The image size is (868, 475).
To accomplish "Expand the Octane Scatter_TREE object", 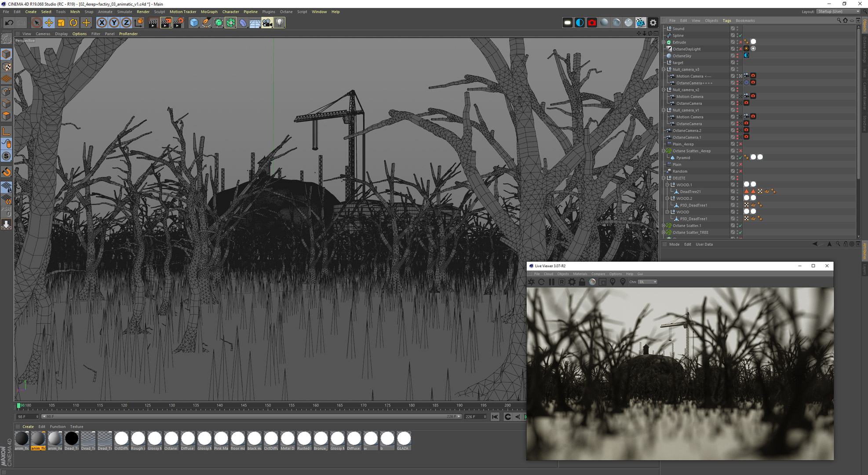I will click(x=664, y=232).
